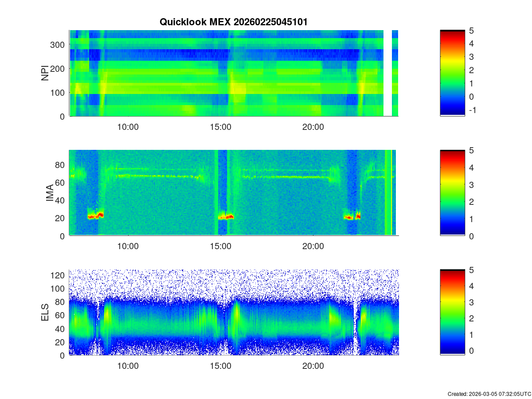Select the 20:00 tick under ELS plot
This screenshot has width=532, height=399.
pyautogui.click(x=313, y=366)
